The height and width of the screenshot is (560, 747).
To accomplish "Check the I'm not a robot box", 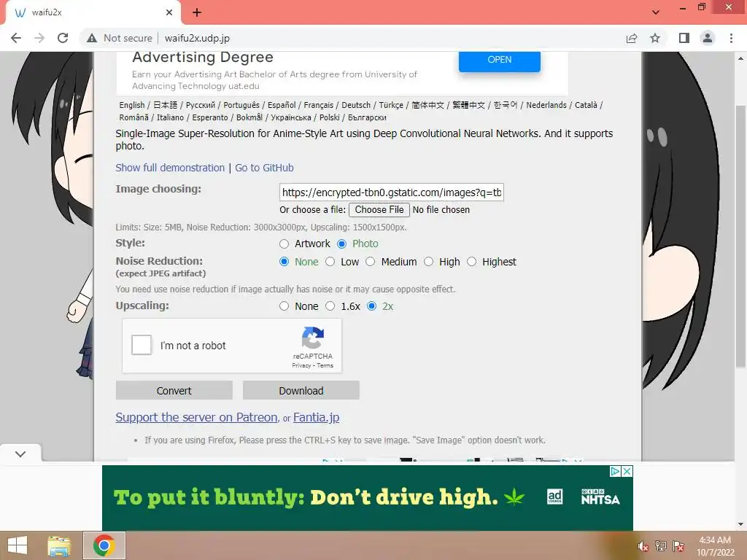I will [142, 345].
